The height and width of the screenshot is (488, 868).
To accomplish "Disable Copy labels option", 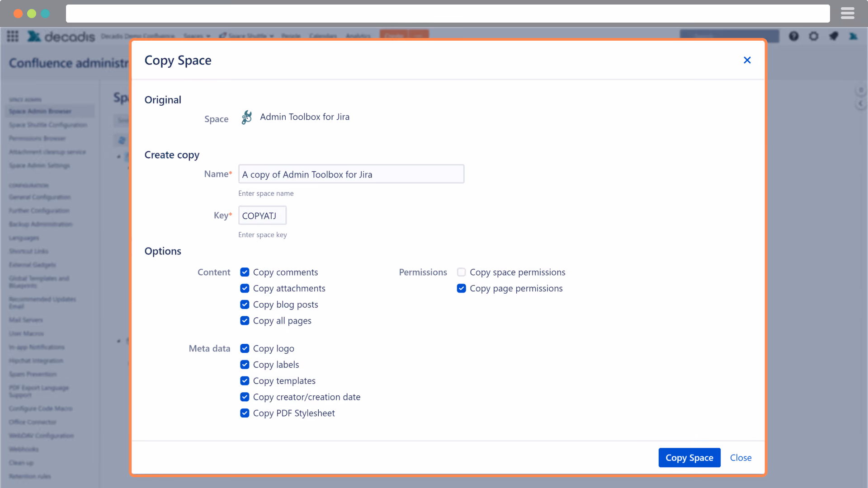I will 245,365.
